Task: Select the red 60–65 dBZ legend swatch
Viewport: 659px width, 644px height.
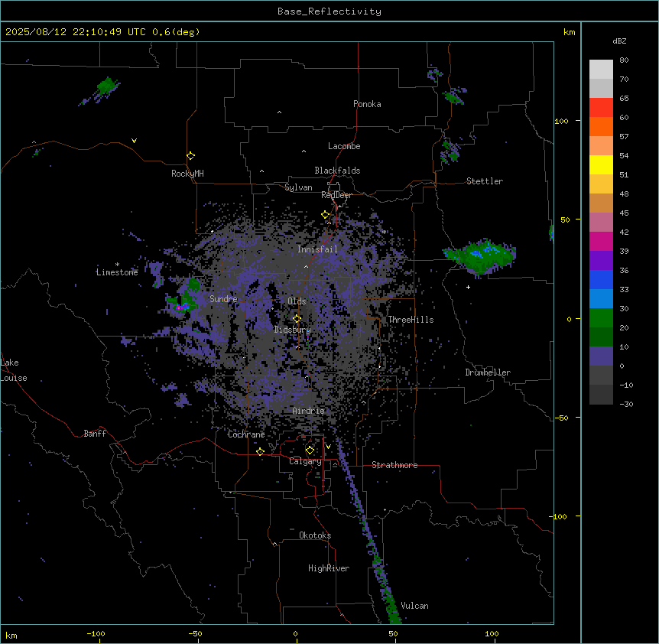Action: [x=601, y=108]
